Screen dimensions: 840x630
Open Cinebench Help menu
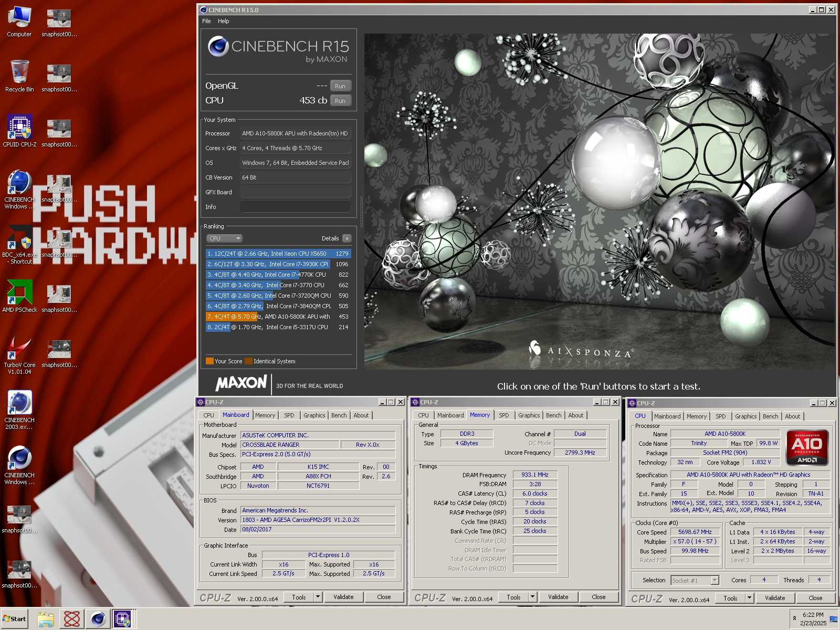pos(224,21)
